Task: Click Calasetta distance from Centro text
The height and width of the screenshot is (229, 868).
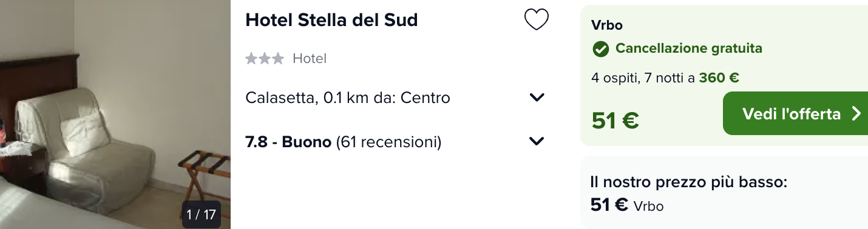Action: 348,98
